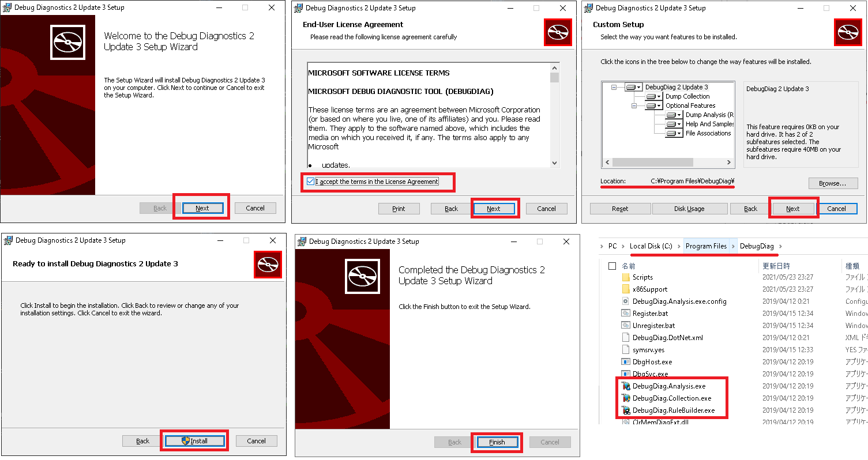
Task: Click Next in the Custom Setup window
Action: [793, 209]
